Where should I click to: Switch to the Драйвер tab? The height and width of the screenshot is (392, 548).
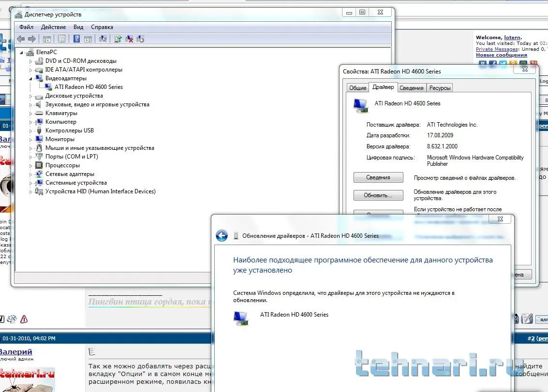(x=383, y=87)
